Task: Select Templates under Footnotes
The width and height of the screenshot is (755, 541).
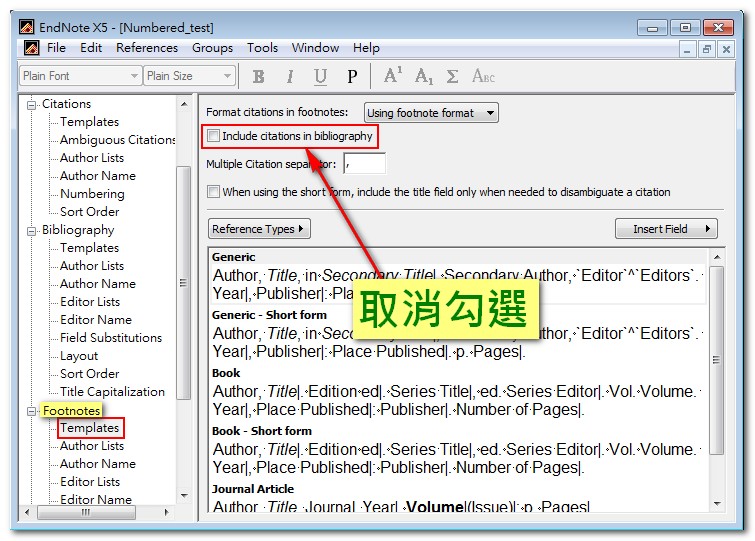Action: point(90,428)
